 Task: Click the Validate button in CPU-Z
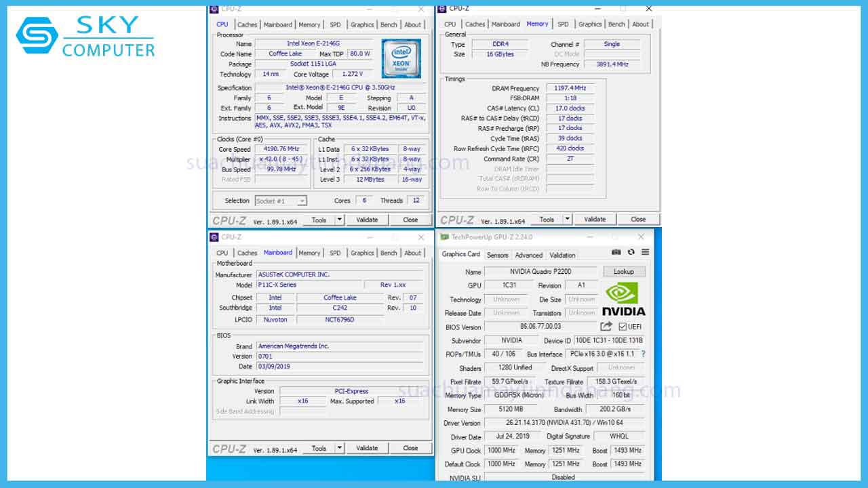point(367,219)
